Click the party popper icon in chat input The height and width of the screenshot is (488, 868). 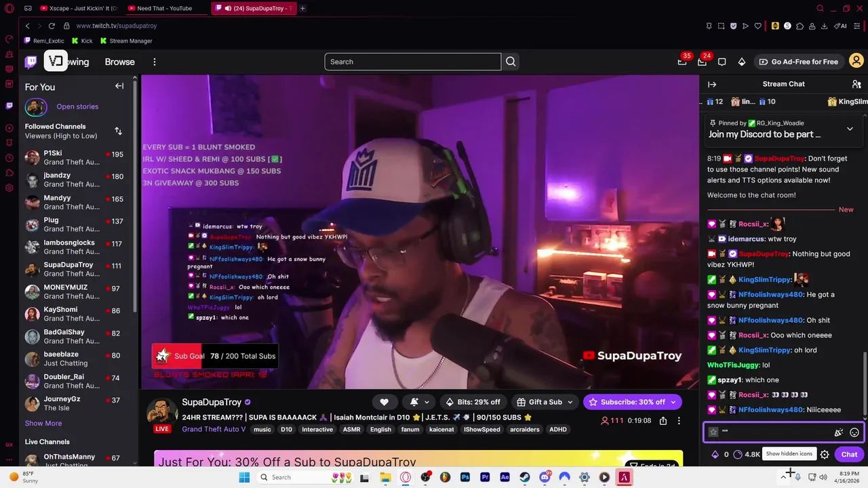pyautogui.click(x=839, y=432)
